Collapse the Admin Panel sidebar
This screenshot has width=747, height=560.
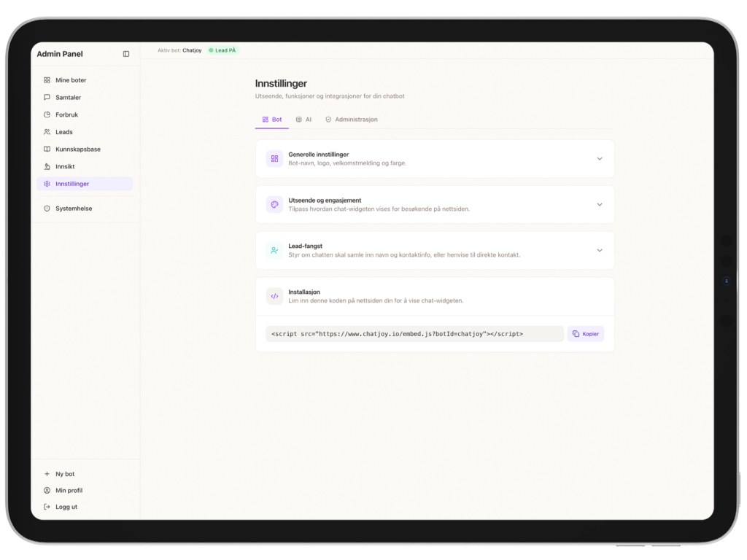point(126,54)
